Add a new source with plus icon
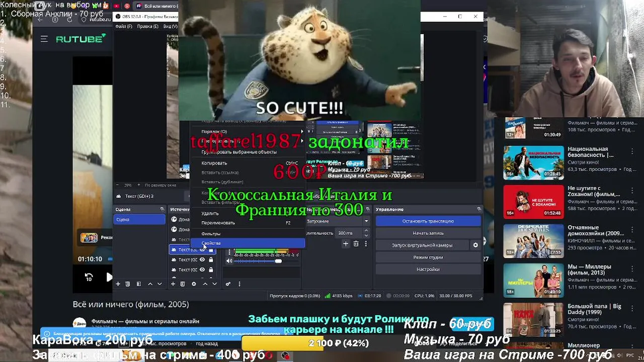Screen dimensions: 644x362 pos(173,284)
